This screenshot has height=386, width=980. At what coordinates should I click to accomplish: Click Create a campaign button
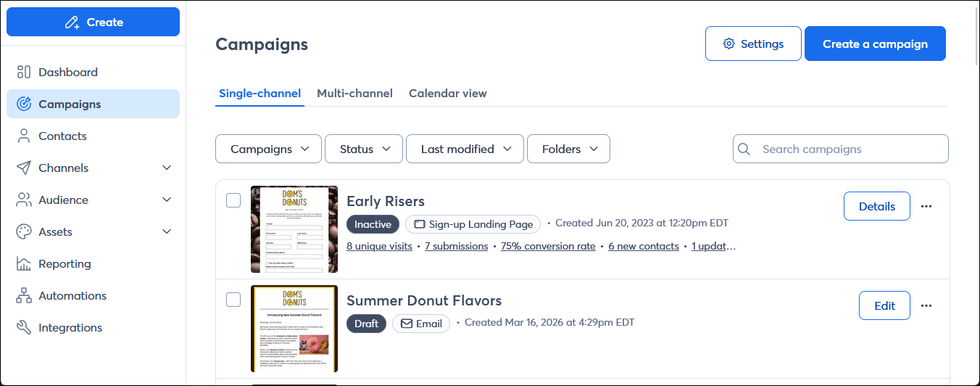pos(875,44)
